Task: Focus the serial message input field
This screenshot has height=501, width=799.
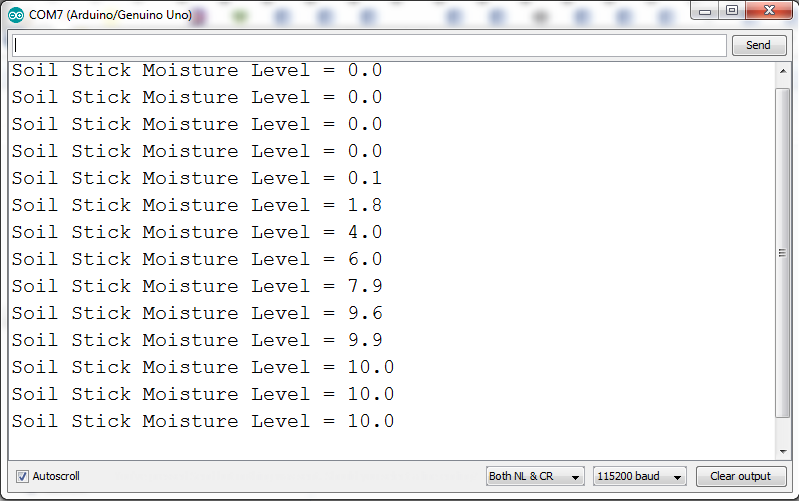Action: coord(367,45)
